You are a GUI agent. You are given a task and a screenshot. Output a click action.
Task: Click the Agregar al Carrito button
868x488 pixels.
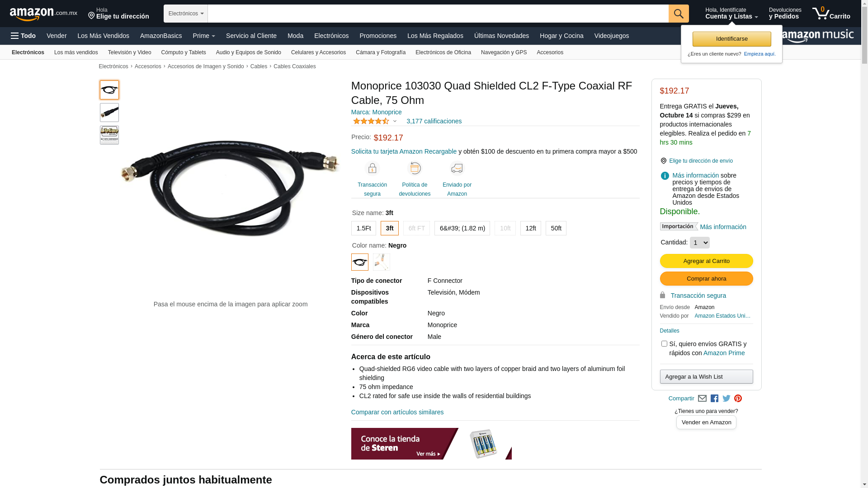point(707,261)
